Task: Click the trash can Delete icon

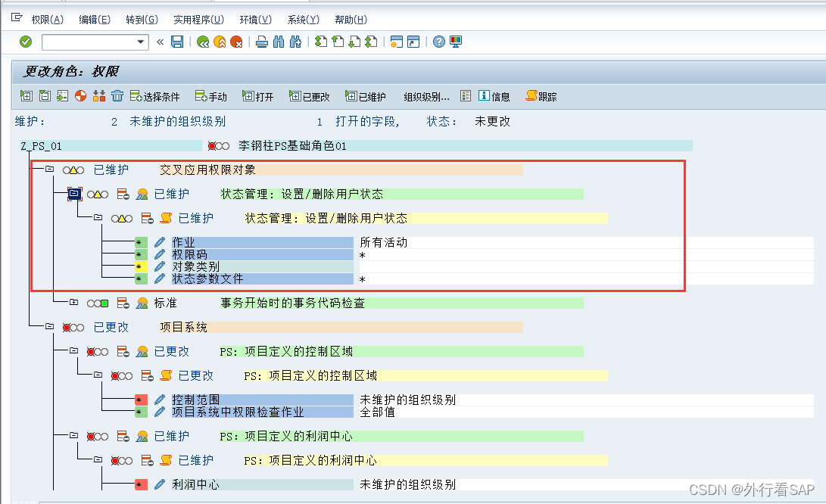Action: tap(117, 96)
